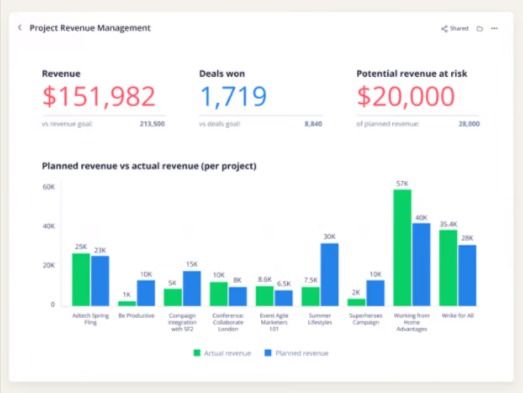Click the Deals won widget heading
Image resolution: width=523 pixels, height=393 pixels.
222,74
